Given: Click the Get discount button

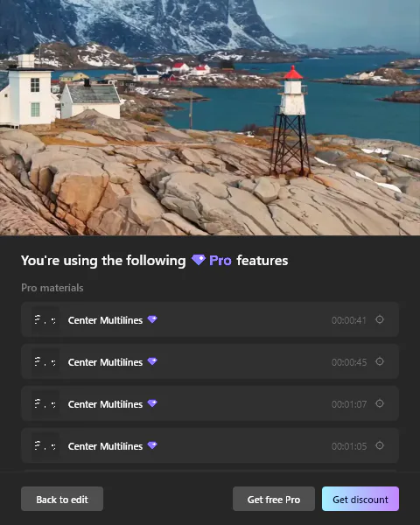Looking at the screenshot, I should pos(360,499).
